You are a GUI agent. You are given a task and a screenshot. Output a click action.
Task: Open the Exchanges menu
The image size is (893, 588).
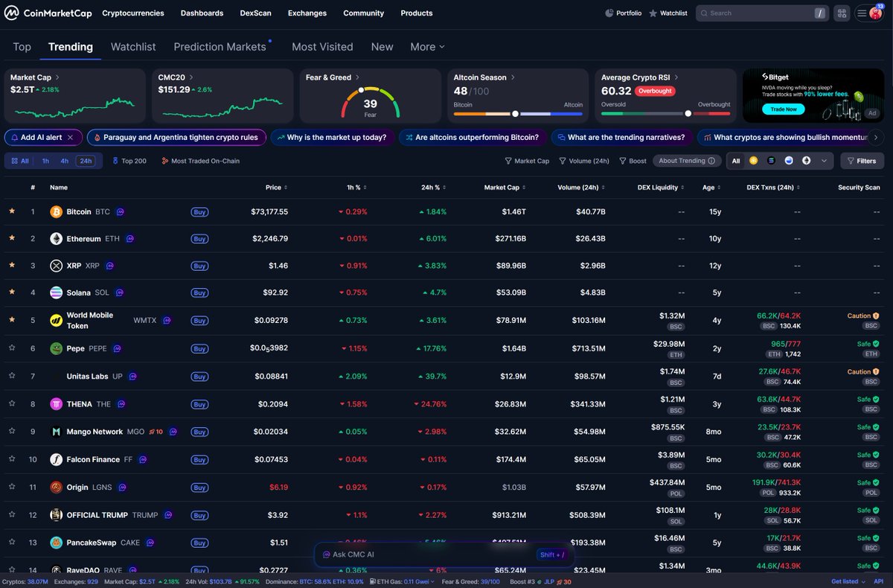[307, 13]
